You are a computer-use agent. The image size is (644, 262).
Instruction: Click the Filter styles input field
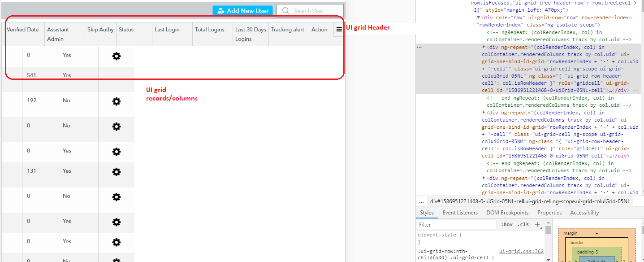455,225
